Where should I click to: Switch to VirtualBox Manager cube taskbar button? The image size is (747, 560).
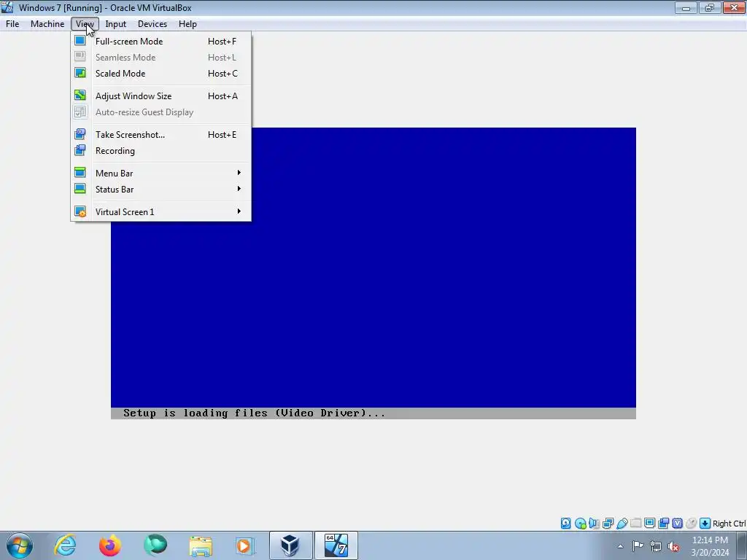tap(290, 545)
